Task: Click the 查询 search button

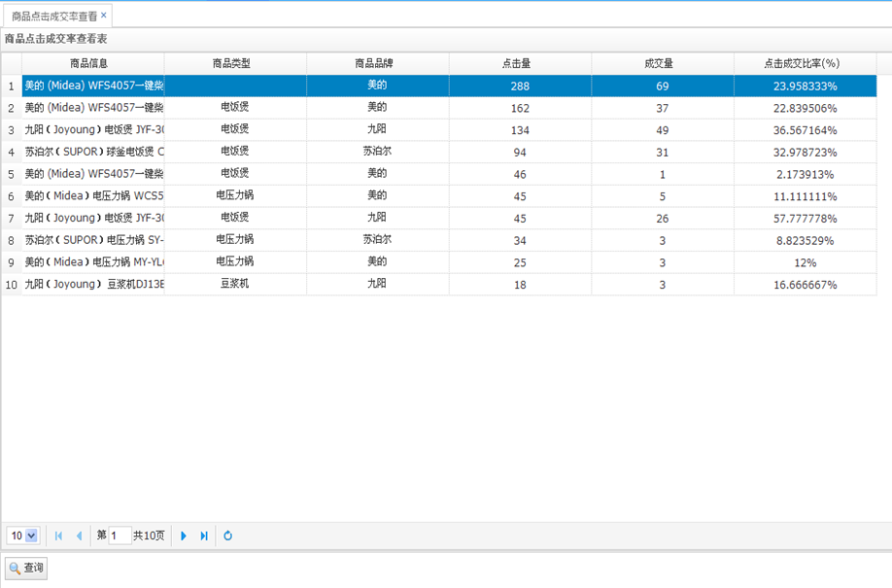Action: pyautogui.click(x=26, y=569)
